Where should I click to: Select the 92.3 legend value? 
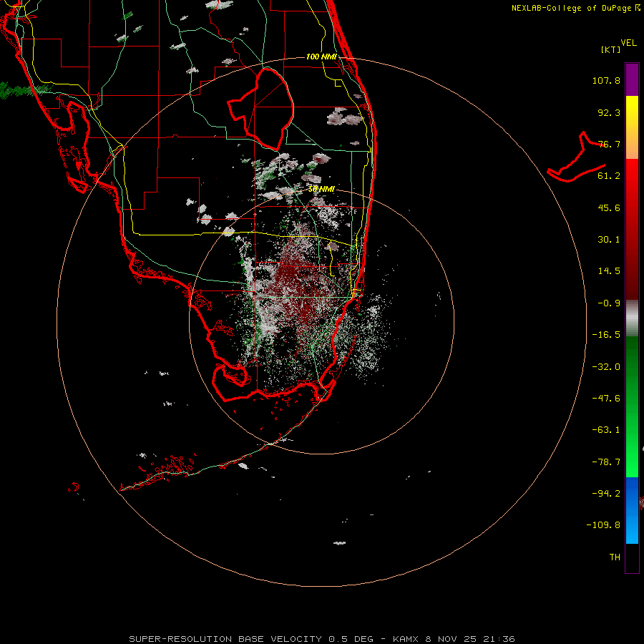click(609, 112)
